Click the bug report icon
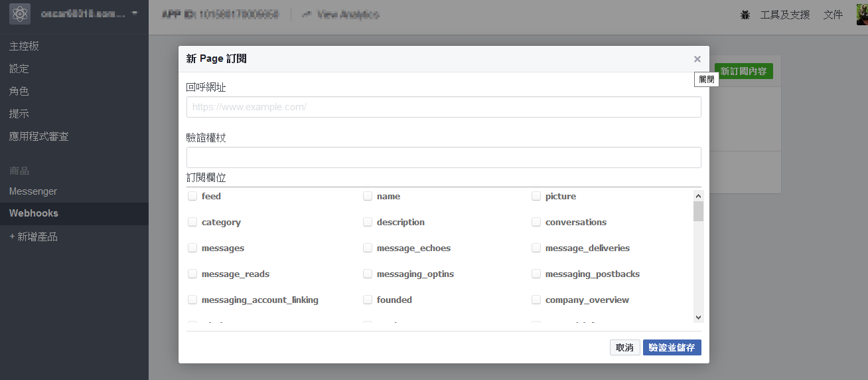 click(x=745, y=15)
